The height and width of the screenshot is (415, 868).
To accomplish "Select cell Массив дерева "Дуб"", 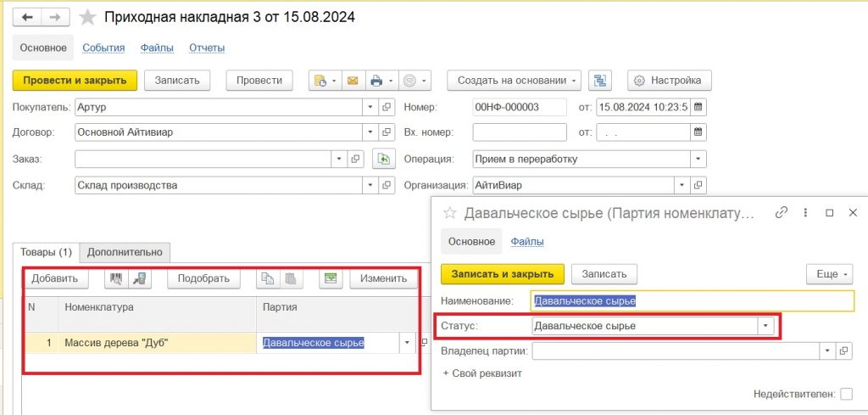I will pos(157,343).
